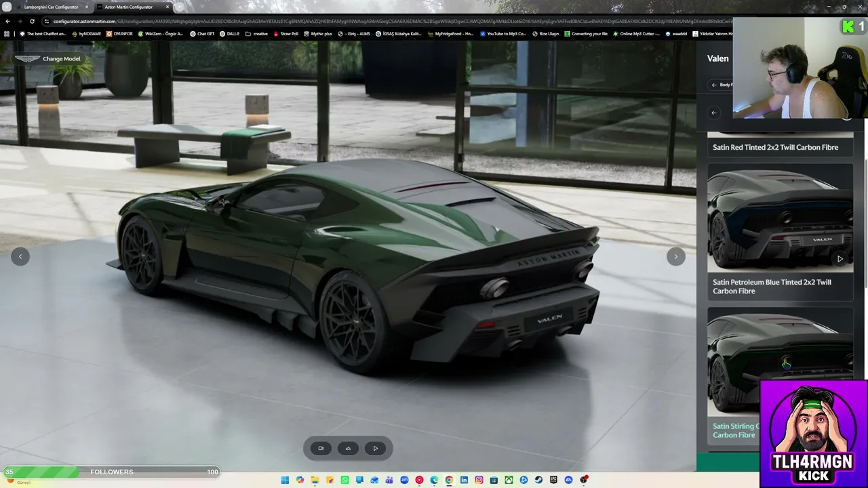Switch the scene environment
Screen dimensions: 868x488
pos(348,448)
